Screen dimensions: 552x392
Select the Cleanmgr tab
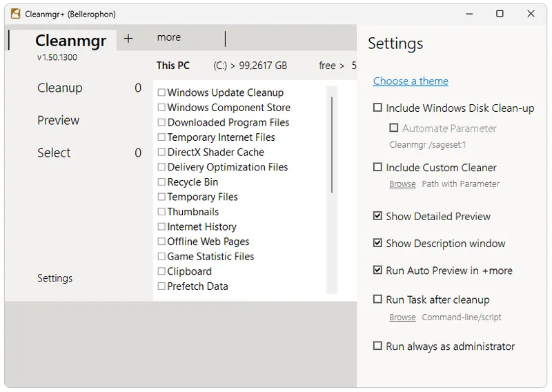[71, 41]
